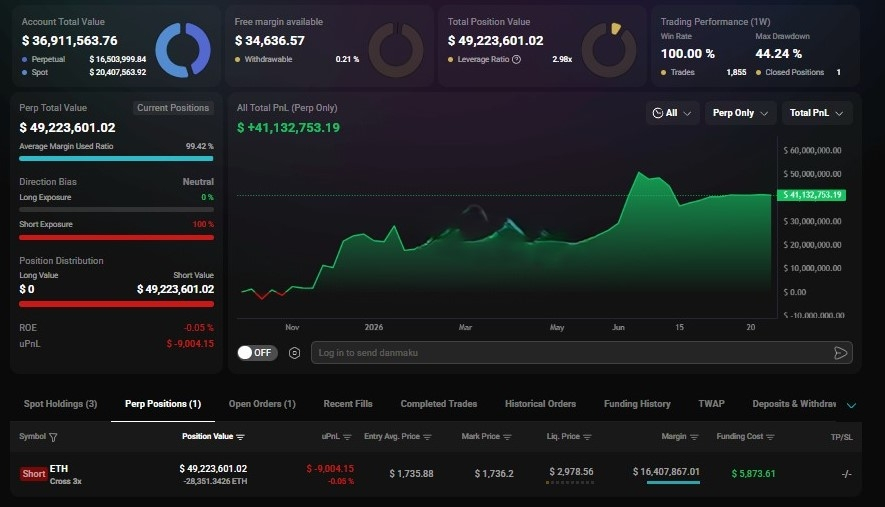Click the ETH symbol in positions table
This screenshot has height=507, width=885.
tap(59, 469)
